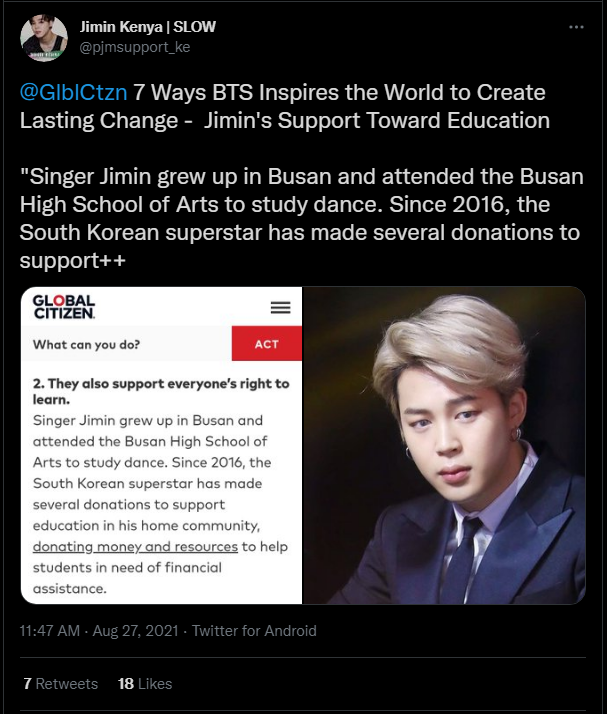
Task: Click the red ACT button
Action: pos(267,344)
